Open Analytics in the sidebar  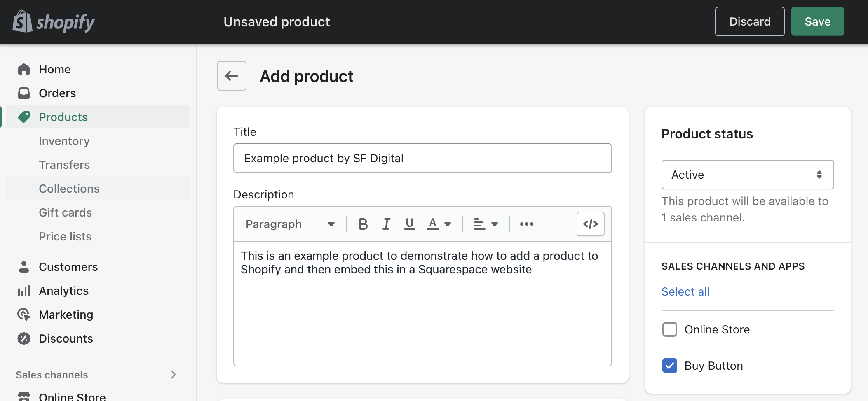click(x=98, y=291)
